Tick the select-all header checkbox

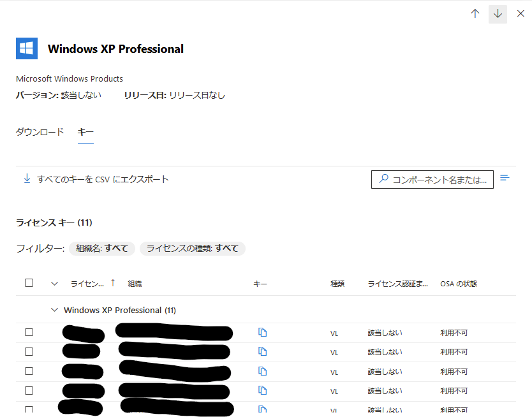tap(29, 282)
